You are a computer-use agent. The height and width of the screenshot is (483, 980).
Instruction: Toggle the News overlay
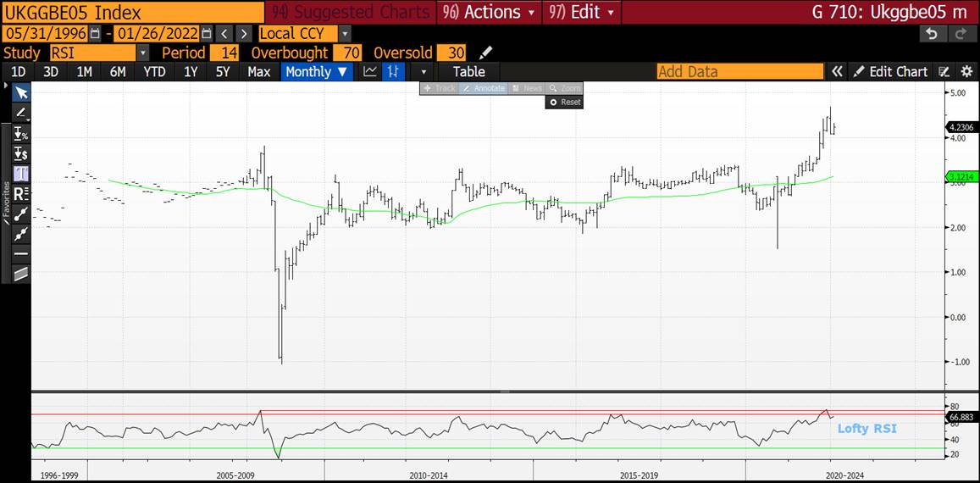(527, 88)
